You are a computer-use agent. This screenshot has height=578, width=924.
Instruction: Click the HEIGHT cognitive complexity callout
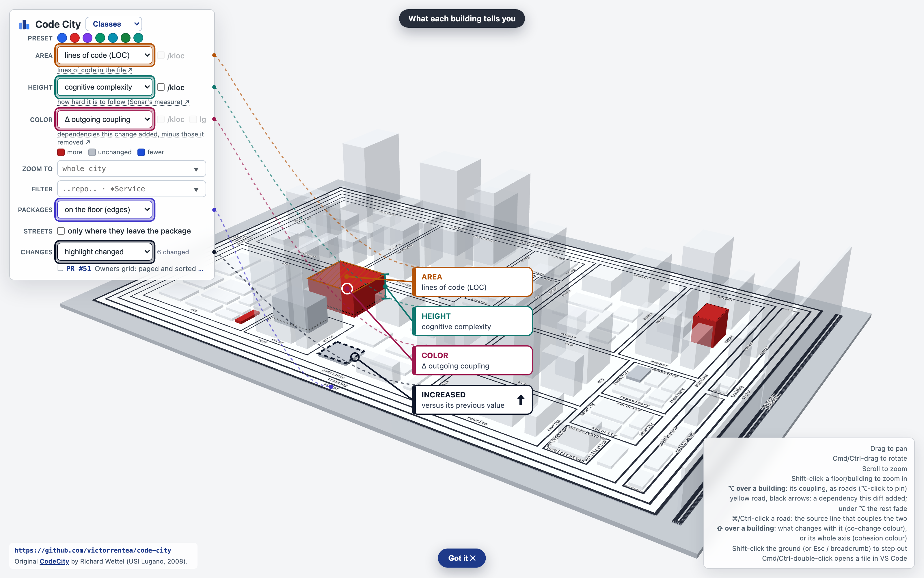point(472,321)
